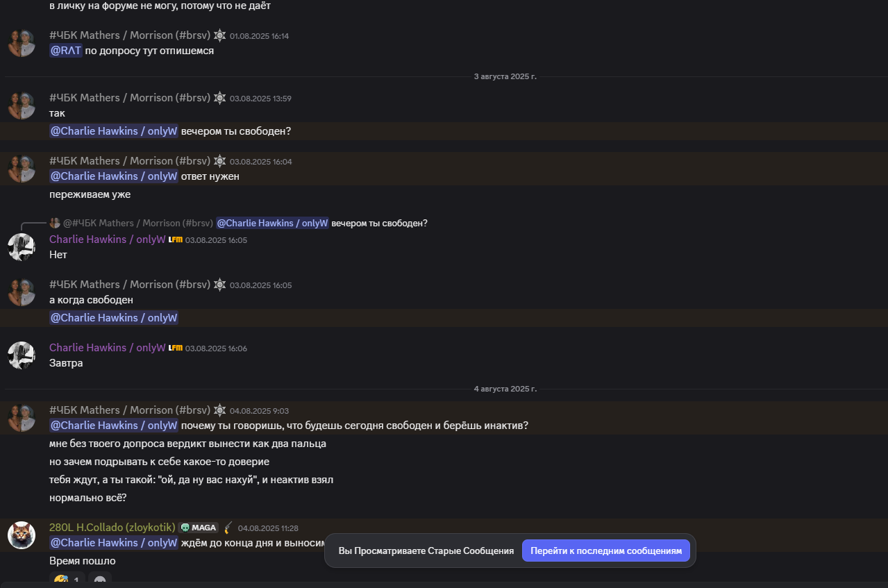
Task: Toggle the laughing emoji reaction under "Время пошло"
Action: pos(68,580)
